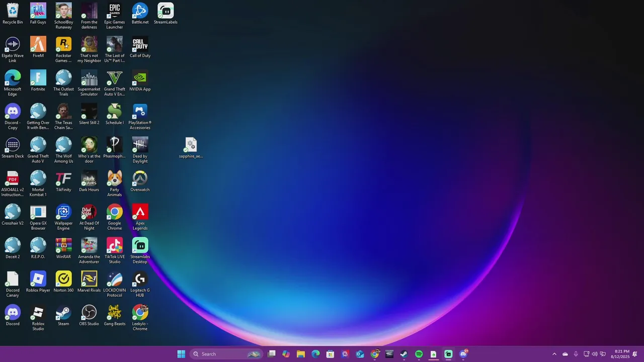Click the Phasmophobia desktop shortcut
The height and width of the screenshot is (362, 644).
(115, 148)
